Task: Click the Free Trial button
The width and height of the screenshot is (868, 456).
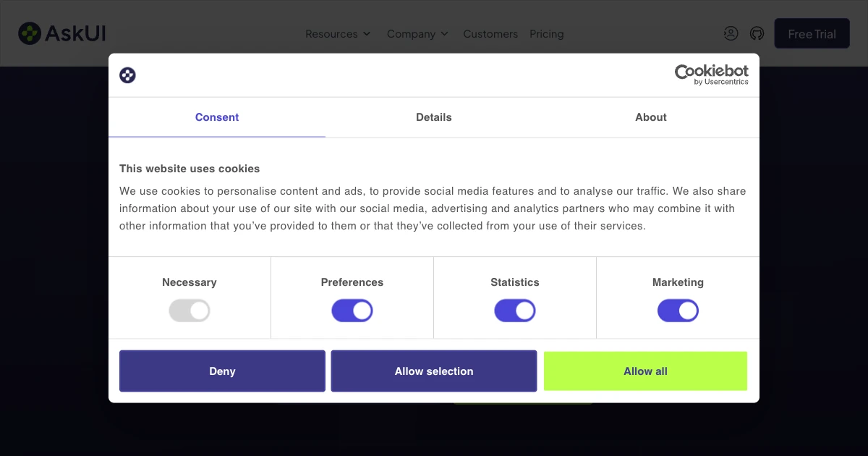Action: pos(812,33)
